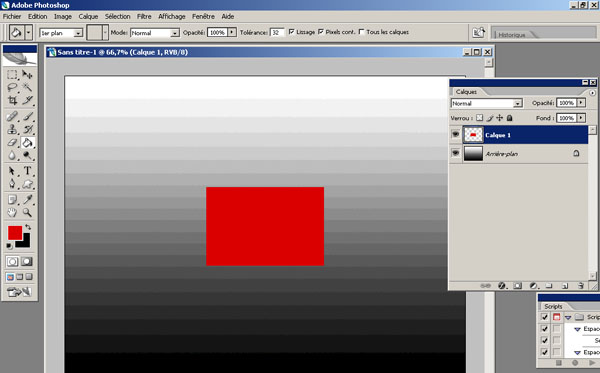Hide the Calque 1 layer
The height and width of the screenshot is (373, 600).
click(x=455, y=135)
